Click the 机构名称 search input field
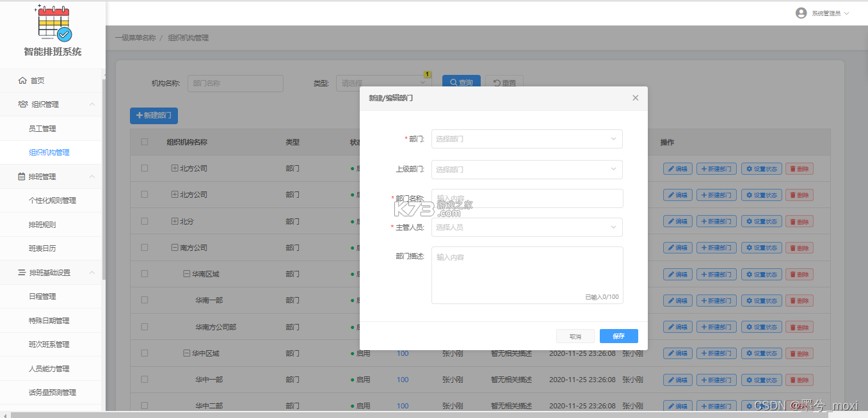 coord(235,83)
